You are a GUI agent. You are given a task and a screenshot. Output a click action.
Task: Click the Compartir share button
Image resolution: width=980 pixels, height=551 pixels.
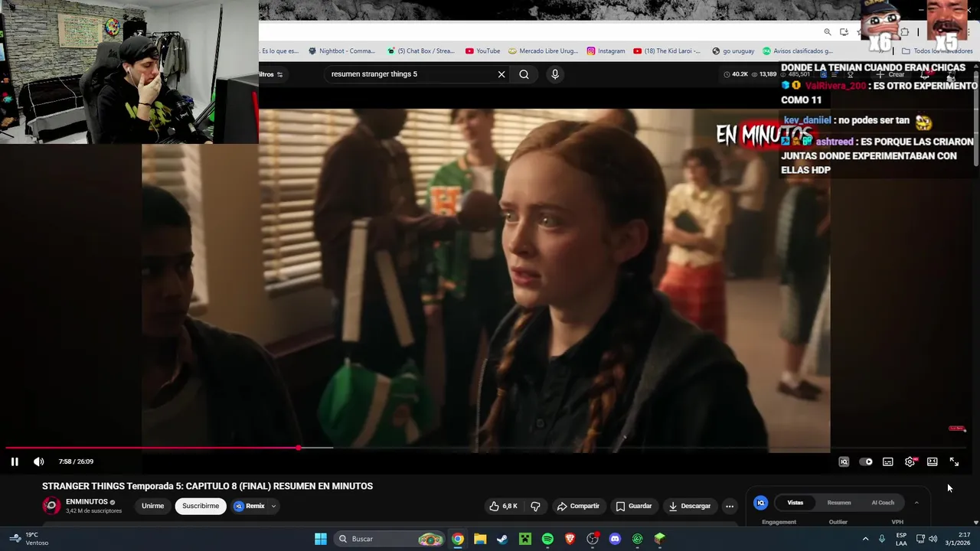578,506
